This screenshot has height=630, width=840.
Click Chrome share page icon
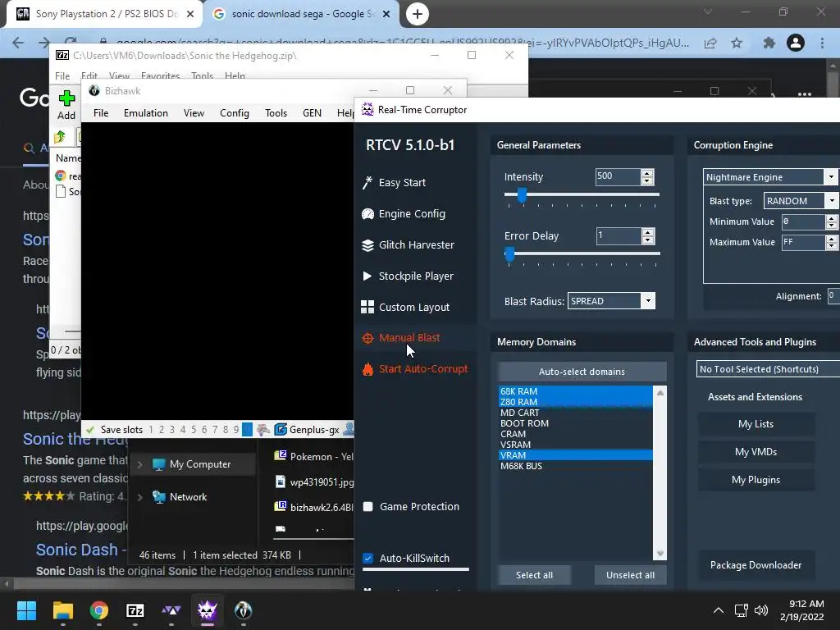(710, 43)
